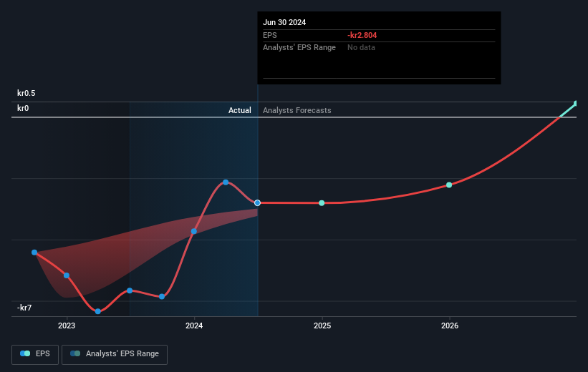
Task: Click the 2023 x-axis label
Action: click(67, 326)
